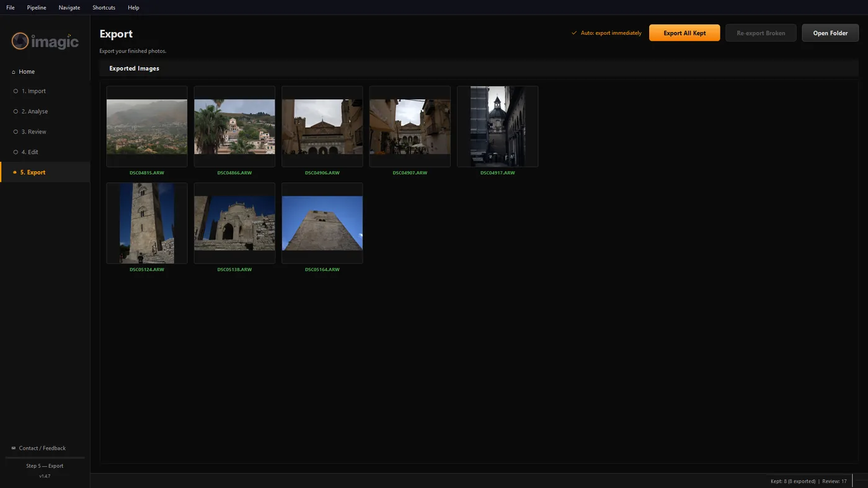Go to step 2. Analyse
The height and width of the screenshot is (488, 868).
(45, 112)
